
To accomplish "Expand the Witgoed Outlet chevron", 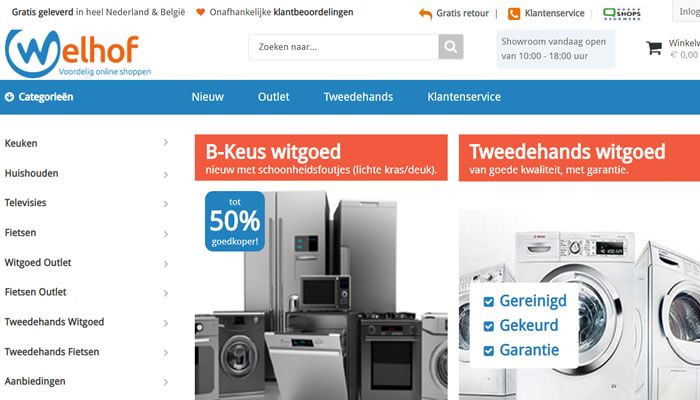I will (166, 264).
